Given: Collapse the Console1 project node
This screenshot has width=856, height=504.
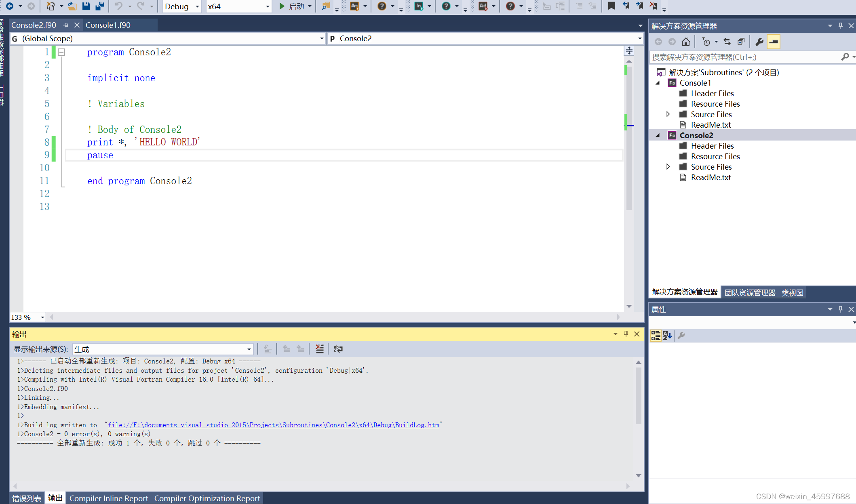Looking at the screenshot, I should (x=658, y=83).
